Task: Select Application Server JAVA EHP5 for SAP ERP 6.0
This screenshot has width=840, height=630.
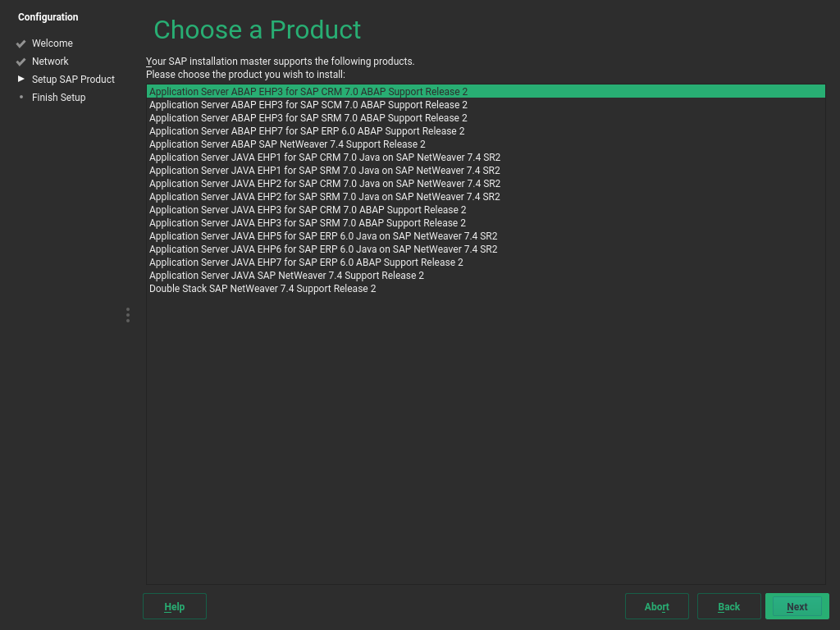Action: [323, 235]
